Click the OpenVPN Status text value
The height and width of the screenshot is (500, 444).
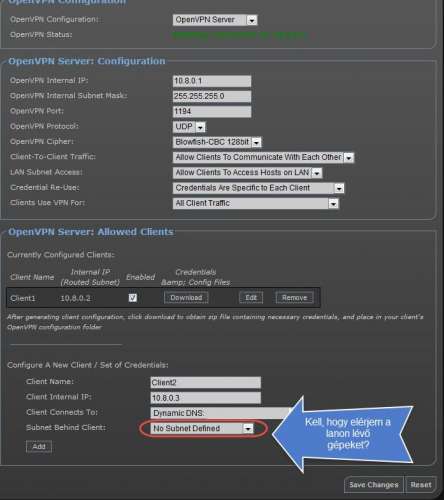pyautogui.click(x=239, y=35)
